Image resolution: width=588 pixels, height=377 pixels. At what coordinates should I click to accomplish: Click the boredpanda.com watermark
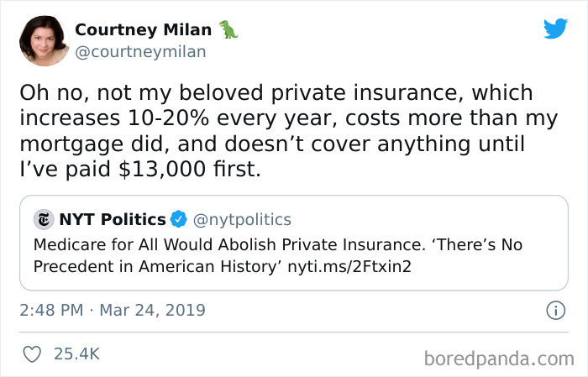click(501, 359)
